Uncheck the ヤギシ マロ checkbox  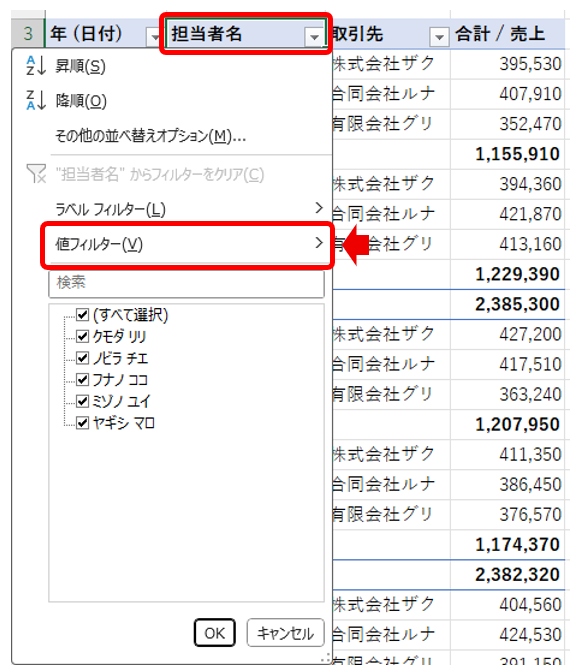coord(82,423)
